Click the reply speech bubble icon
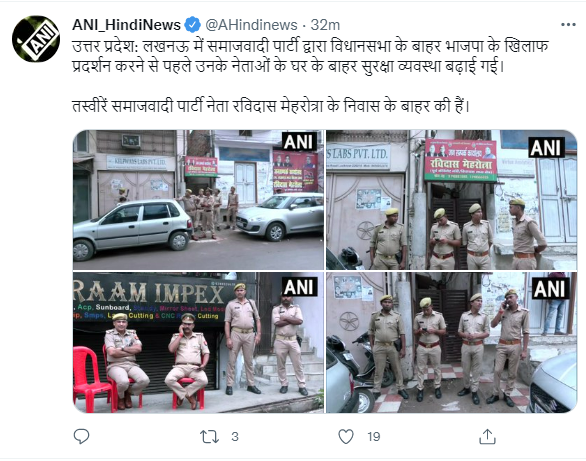 click(81, 436)
